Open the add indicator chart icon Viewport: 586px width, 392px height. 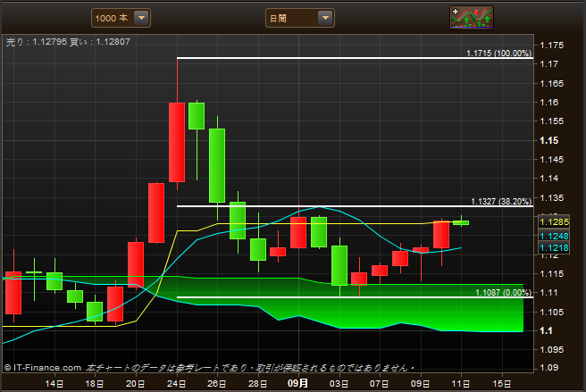(472, 18)
